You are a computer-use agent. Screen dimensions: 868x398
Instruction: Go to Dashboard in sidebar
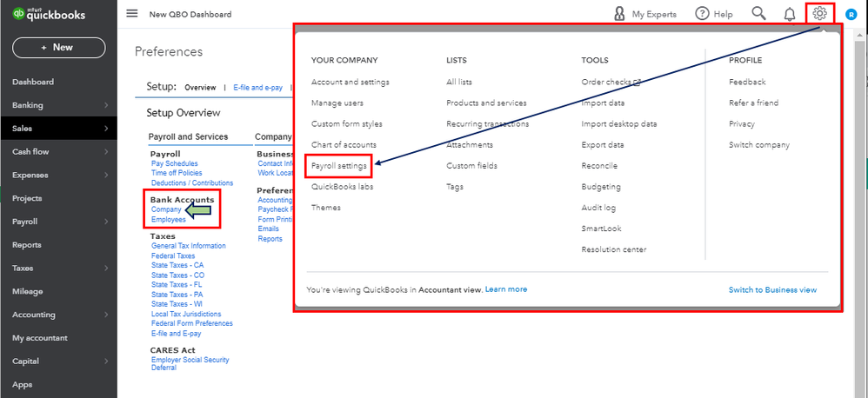pyautogui.click(x=33, y=82)
